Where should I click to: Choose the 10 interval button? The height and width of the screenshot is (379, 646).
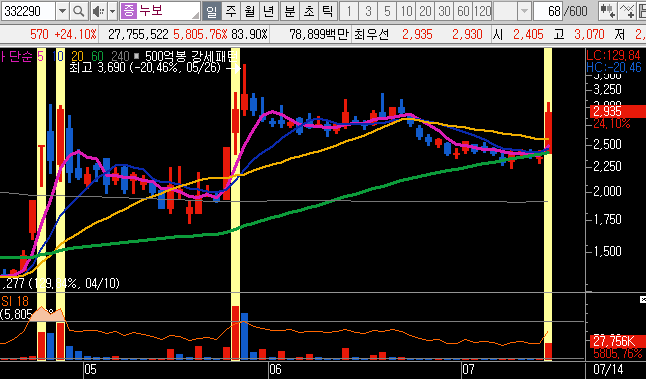coord(406,11)
